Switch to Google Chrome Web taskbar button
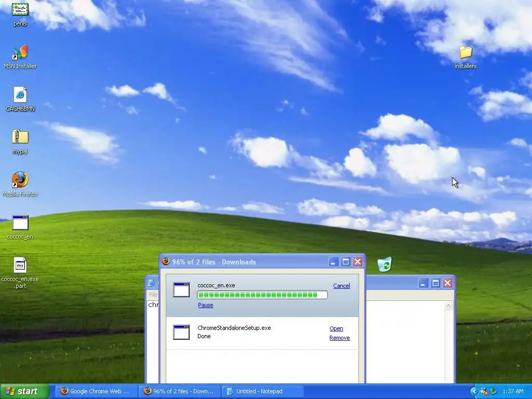The height and width of the screenshot is (399, 532). (96, 391)
